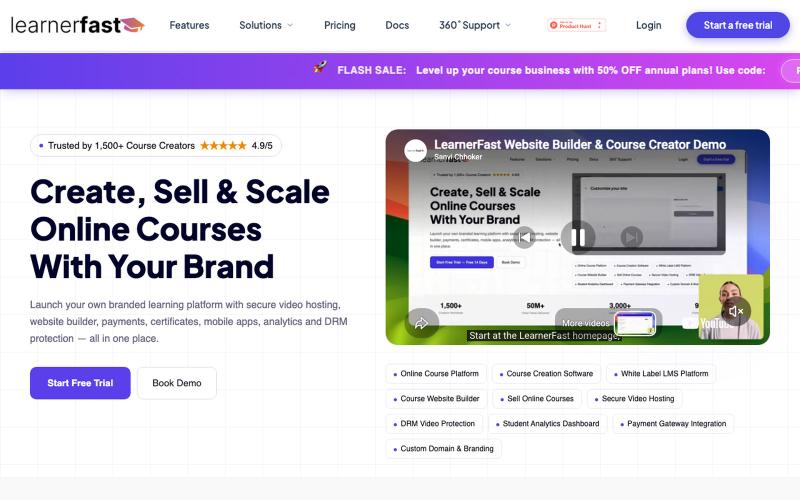Click the flash sale announcement text
Screen dimensions: 800x500
pos(590,70)
